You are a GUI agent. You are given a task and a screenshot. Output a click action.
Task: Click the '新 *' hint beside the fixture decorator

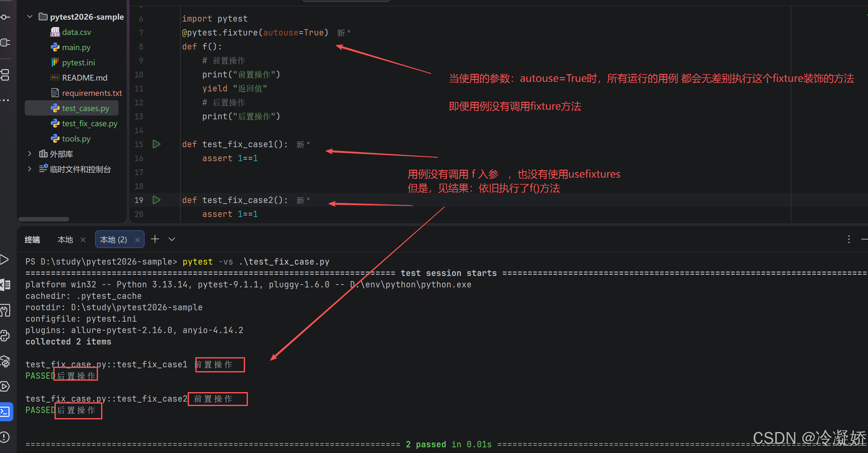[344, 33]
